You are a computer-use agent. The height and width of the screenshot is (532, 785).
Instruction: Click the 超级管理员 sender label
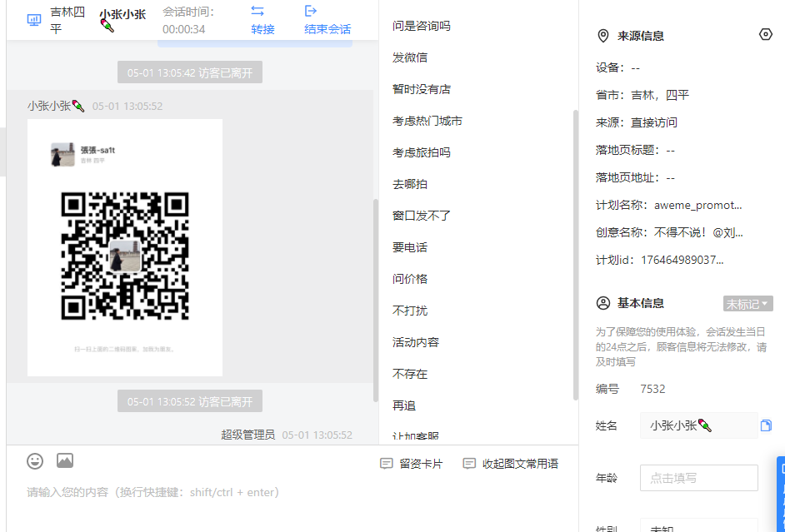[248, 435]
